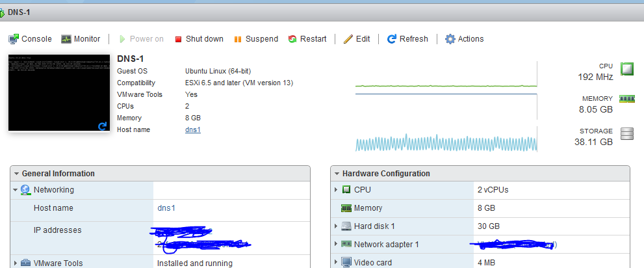
Task: Open the dns1 host name link
Action: click(193, 130)
